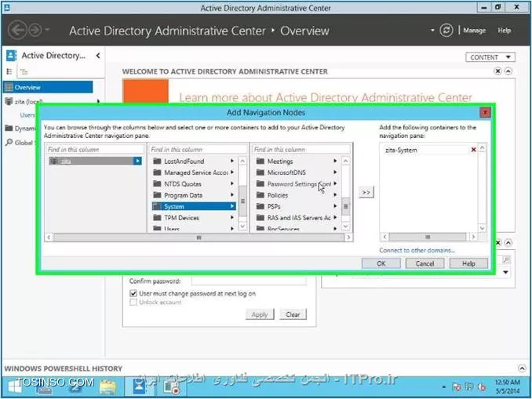
Task: Switch to tree view icon in navigation pane
Action: (24, 71)
